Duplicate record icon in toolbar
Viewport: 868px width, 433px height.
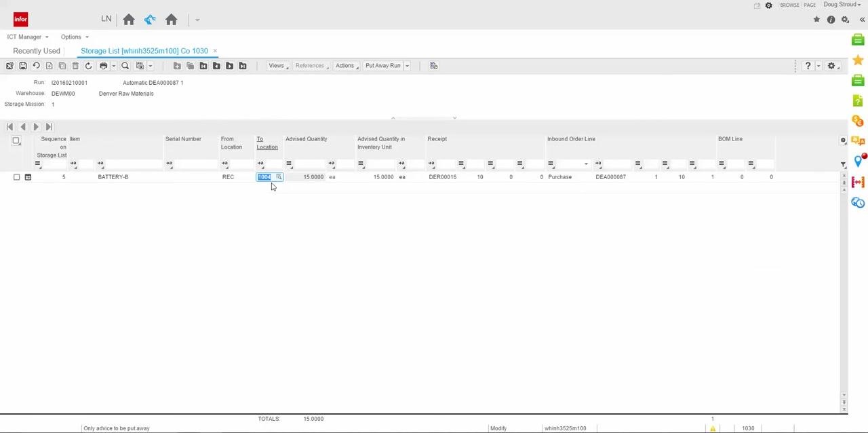coord(62,66)
